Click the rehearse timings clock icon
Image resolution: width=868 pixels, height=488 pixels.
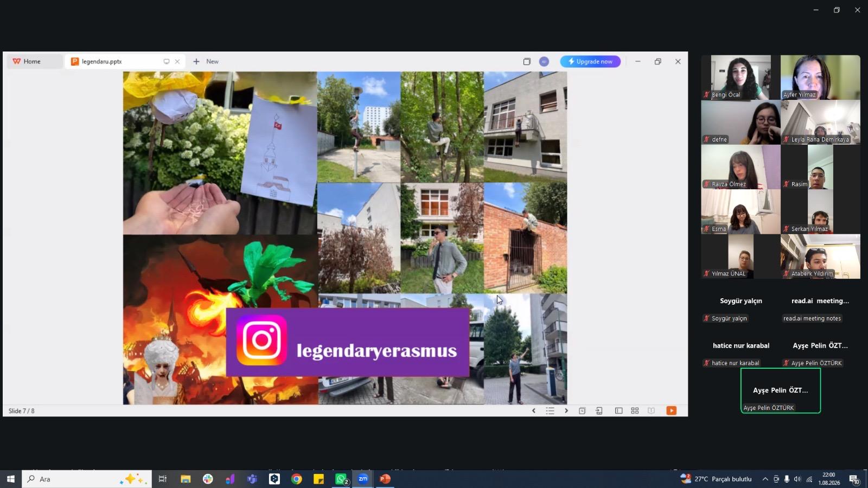(x=582, y=410)
